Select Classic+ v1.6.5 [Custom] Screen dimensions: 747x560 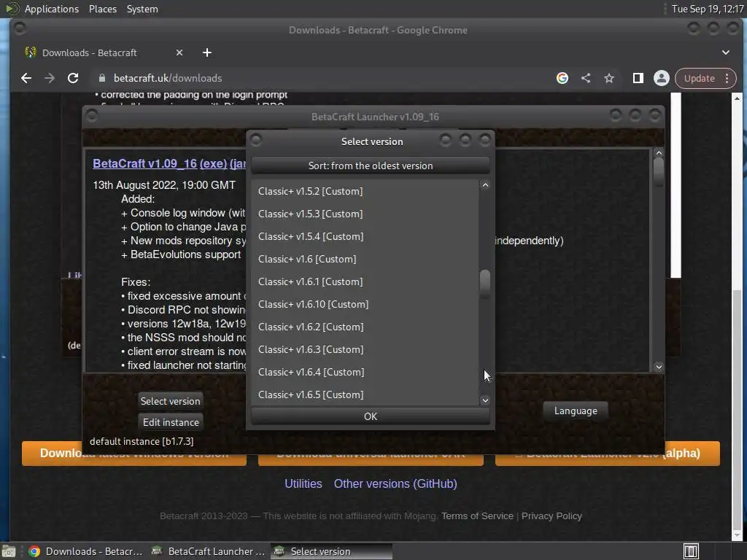click(x=365, y=394)
